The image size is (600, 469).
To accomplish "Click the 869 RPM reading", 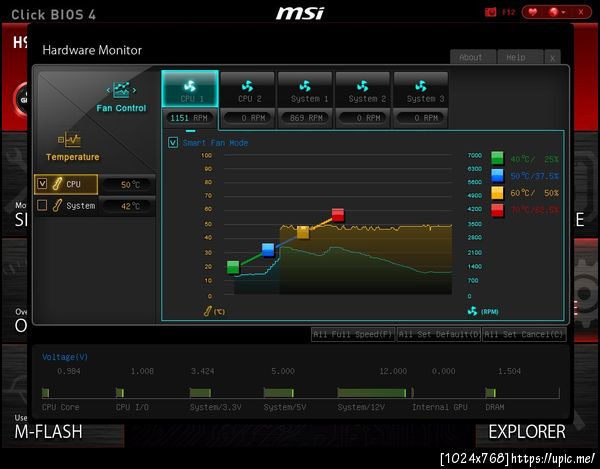I will (x=305, y=118).
